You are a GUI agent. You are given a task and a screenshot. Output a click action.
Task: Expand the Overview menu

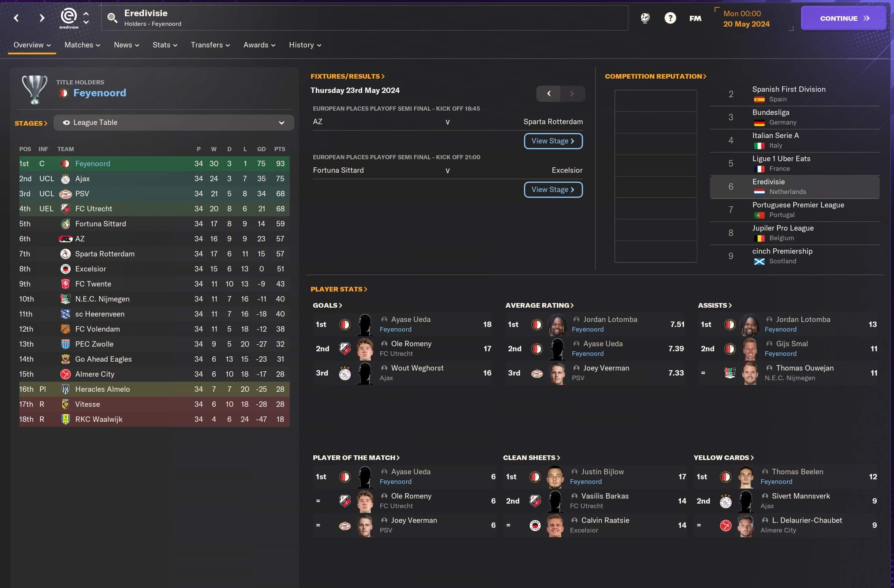(32, 45)
